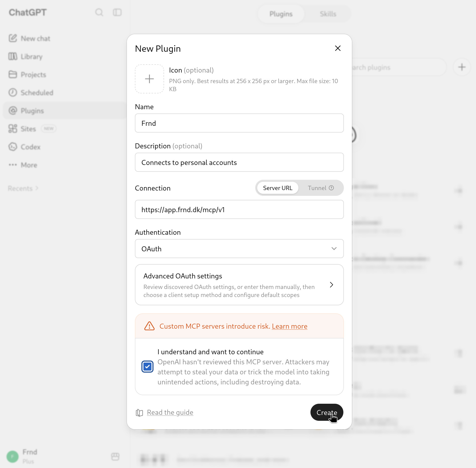This screenshot has height=468, width=476.
Task: Click the Sites grid icon
Action: (13, 129)
